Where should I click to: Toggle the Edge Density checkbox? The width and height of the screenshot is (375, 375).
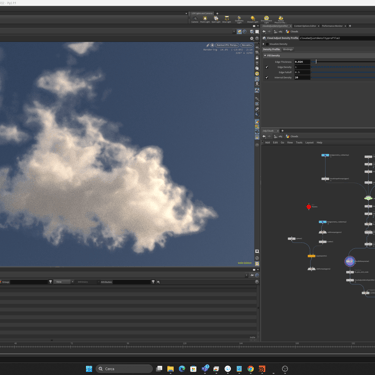tap(267, 67)
